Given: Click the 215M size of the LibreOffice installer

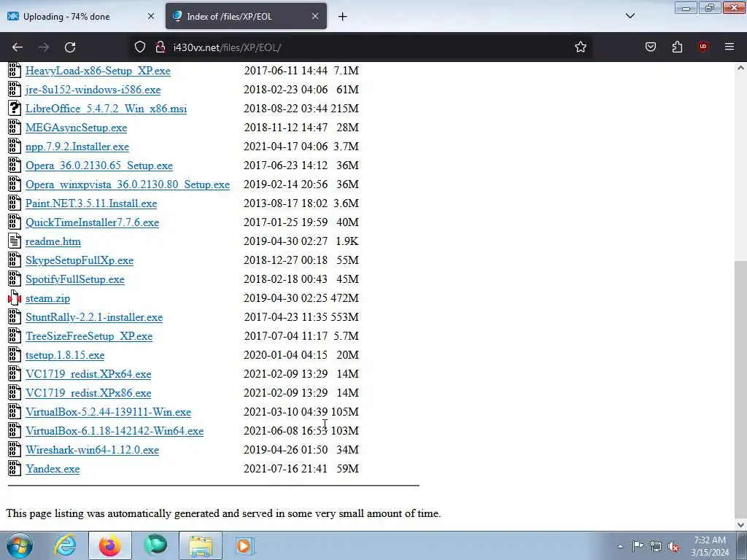Looking at the screenshot, I should click(x=344, y=109).
